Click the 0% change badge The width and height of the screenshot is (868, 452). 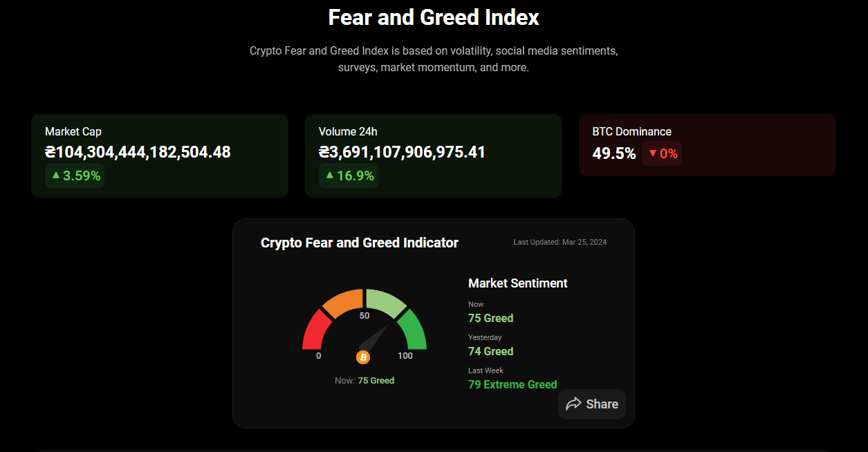(x=662, y=153)
